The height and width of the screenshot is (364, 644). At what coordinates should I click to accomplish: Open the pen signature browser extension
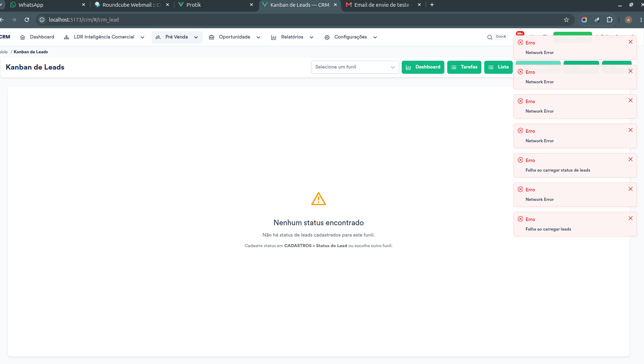[597, 20]
